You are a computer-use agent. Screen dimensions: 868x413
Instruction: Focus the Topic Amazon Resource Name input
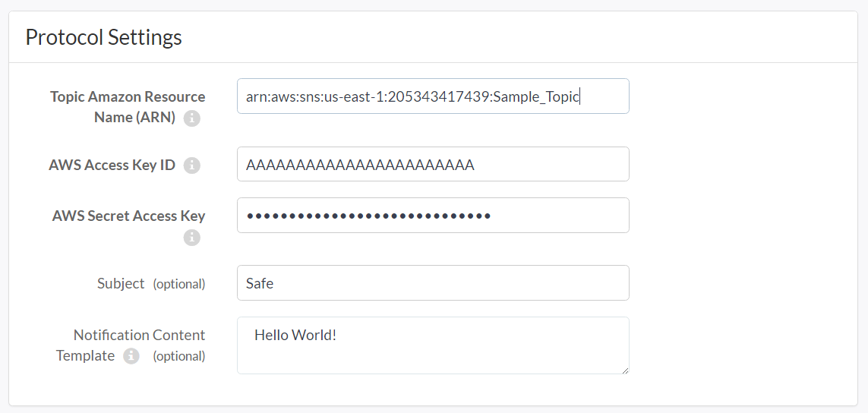[x=433, y=96]
